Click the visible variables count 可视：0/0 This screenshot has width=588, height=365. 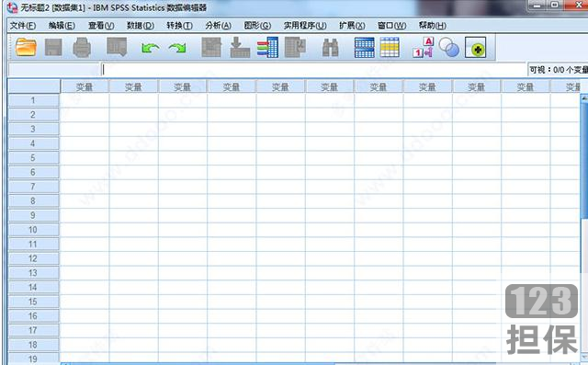pos(558,70)
